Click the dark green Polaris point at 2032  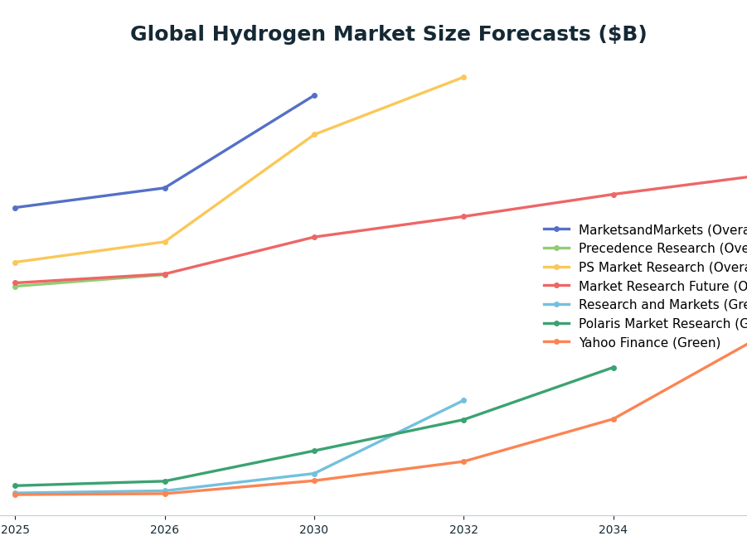pyautogui.click(x=463, y=420)
